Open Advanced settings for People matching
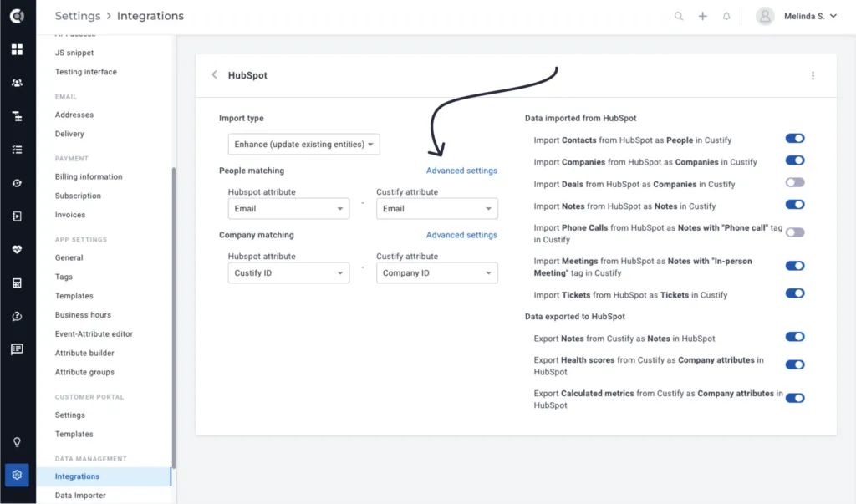This screenshot has width=856, height=504. pyautogui.click(x=461, y=171)
